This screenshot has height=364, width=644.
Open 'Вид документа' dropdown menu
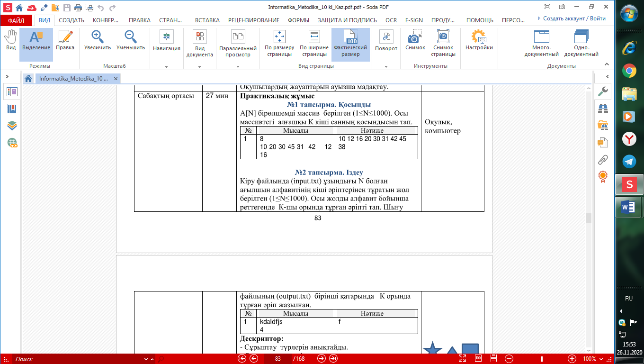(x=199, y=67)
